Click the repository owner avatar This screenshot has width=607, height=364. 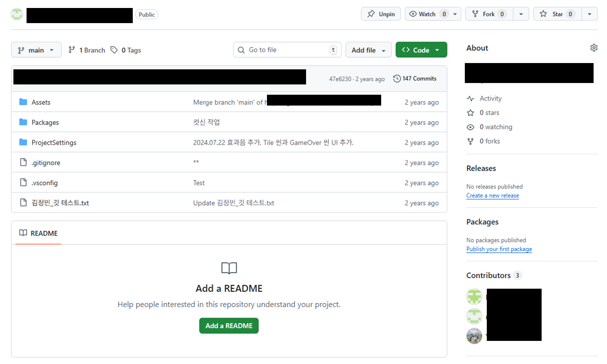tap(17, 14)
